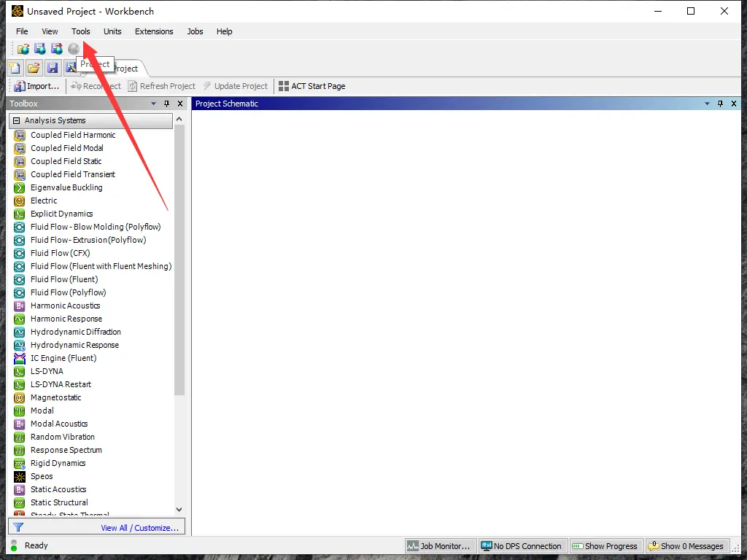747x560 pixels.
Task: Click the Static Structural icon
Action: [x=20, y=502]
